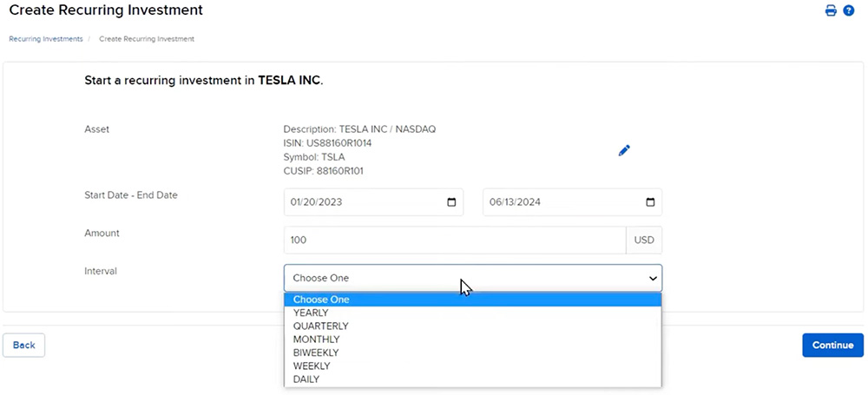Collapse the Interval dropdown chevron

click(x=653, y=278)
